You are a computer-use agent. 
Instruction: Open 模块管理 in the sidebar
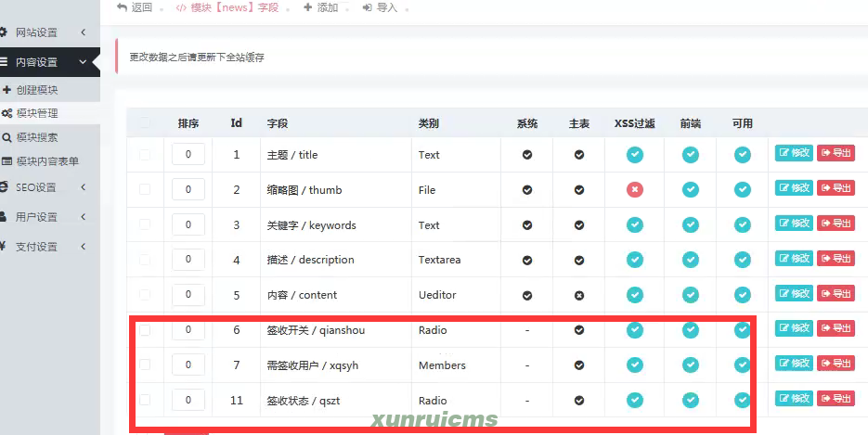point(36,113)
